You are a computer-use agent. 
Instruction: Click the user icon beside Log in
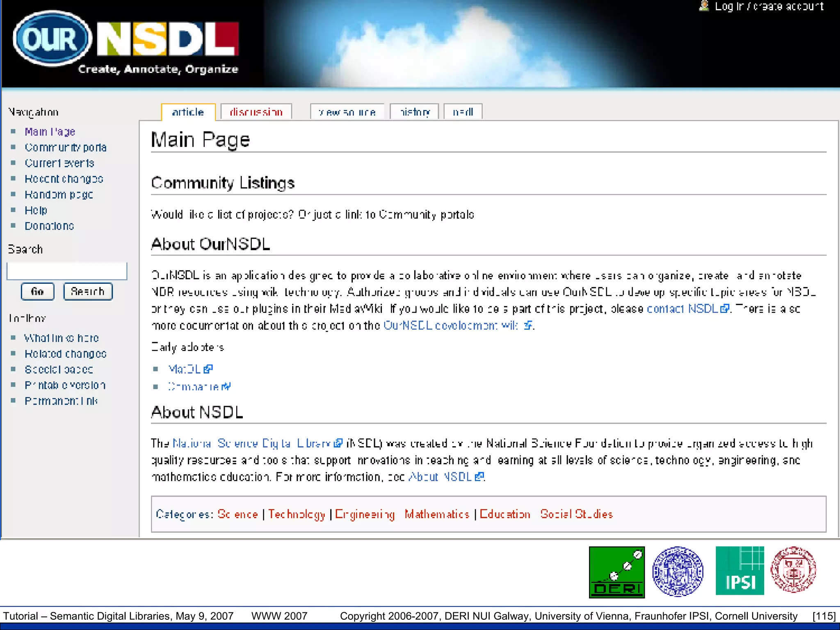(704, 6)
